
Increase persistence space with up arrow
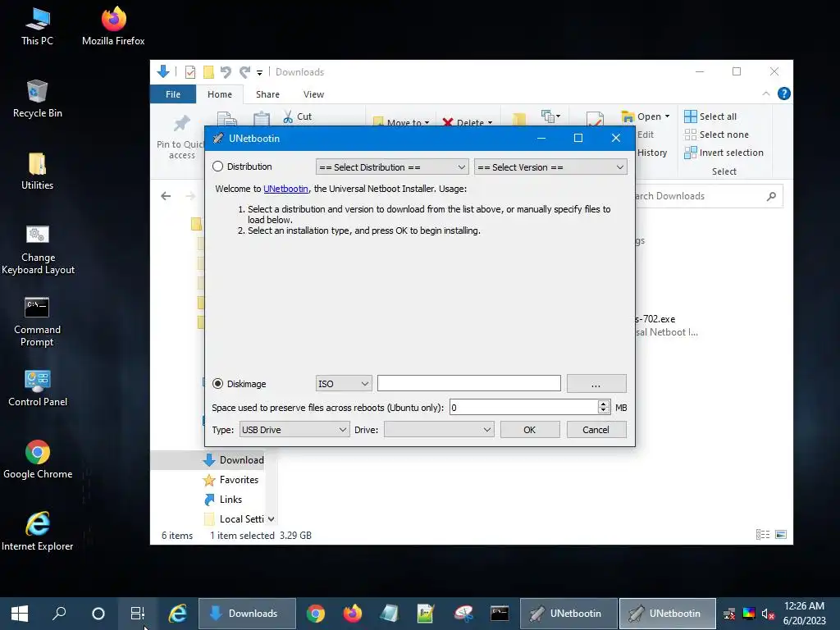pos(604,404)
